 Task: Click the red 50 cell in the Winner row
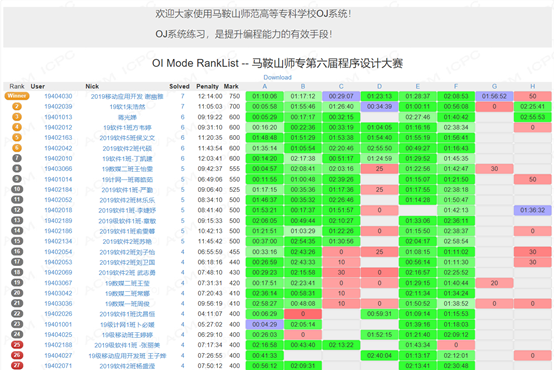coord(532,96)
